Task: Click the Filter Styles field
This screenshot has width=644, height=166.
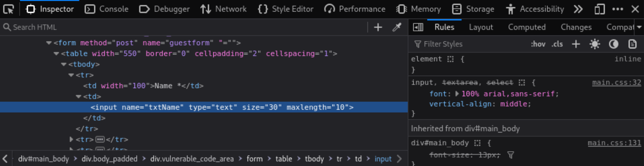Action: tap(469, 44)
